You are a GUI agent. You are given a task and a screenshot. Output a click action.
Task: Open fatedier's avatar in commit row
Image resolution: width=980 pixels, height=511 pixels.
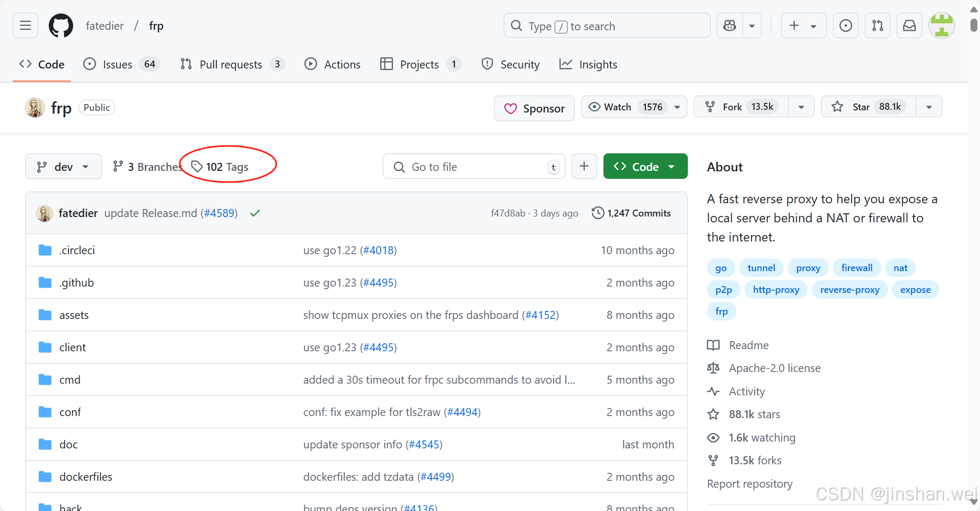click(44, 213)
